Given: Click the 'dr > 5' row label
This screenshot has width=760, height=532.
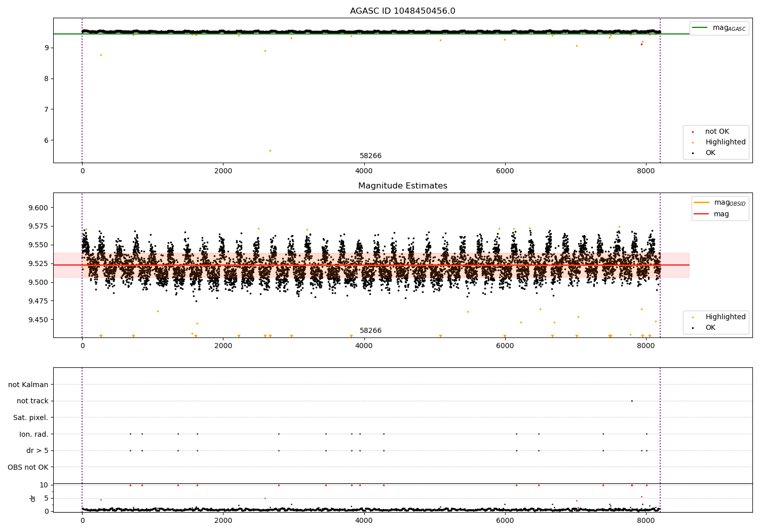Looking at the screenshot, I should click(37, 450).
